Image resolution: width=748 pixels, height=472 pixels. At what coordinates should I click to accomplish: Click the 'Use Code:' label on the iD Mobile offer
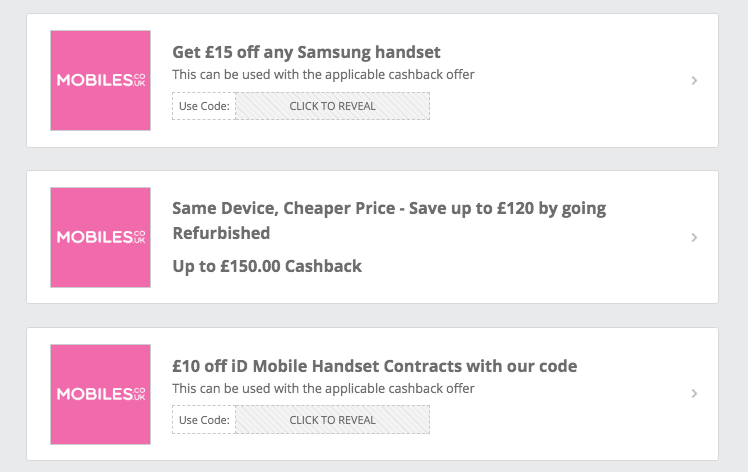204,420
